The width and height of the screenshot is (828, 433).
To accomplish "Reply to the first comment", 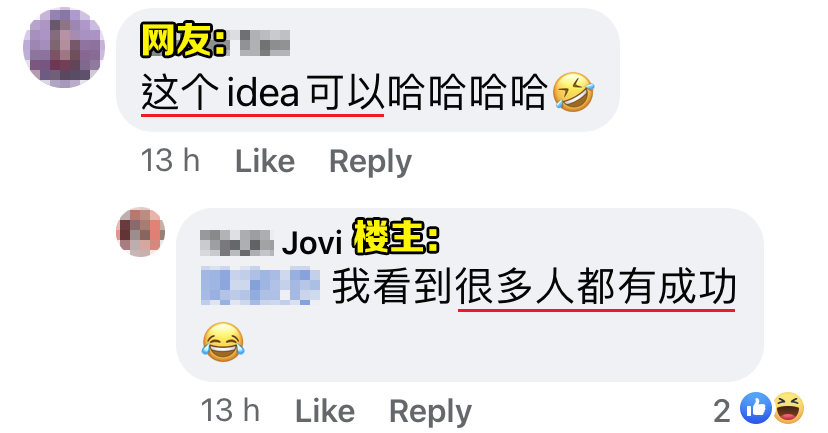I will (x=370, y=161).
